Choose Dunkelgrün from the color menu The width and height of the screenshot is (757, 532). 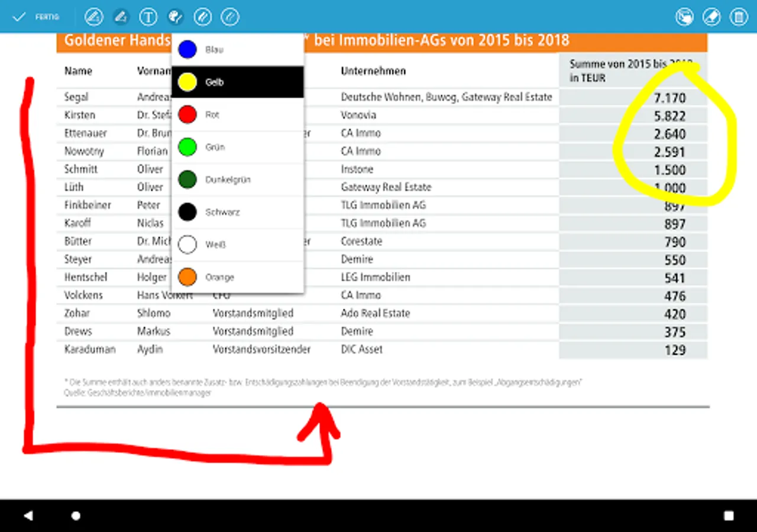(x=238, y=180)
